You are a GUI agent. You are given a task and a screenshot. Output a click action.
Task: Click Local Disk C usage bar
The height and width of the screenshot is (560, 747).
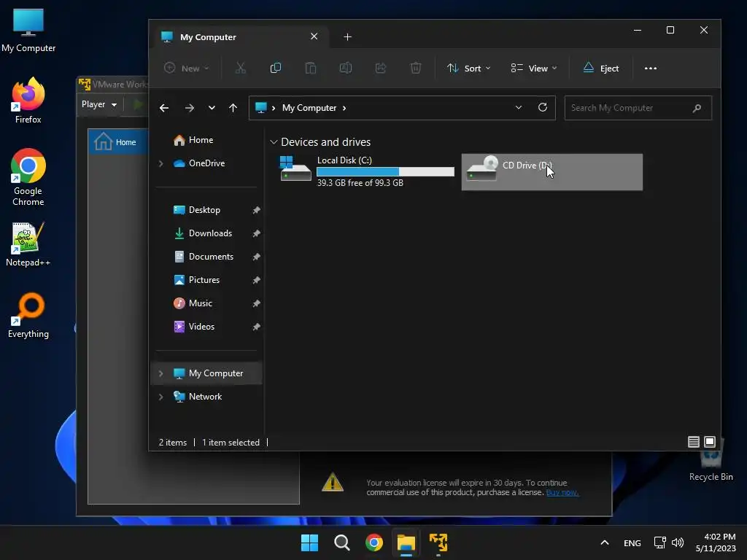pyautogui.click(x=385, y=171)
